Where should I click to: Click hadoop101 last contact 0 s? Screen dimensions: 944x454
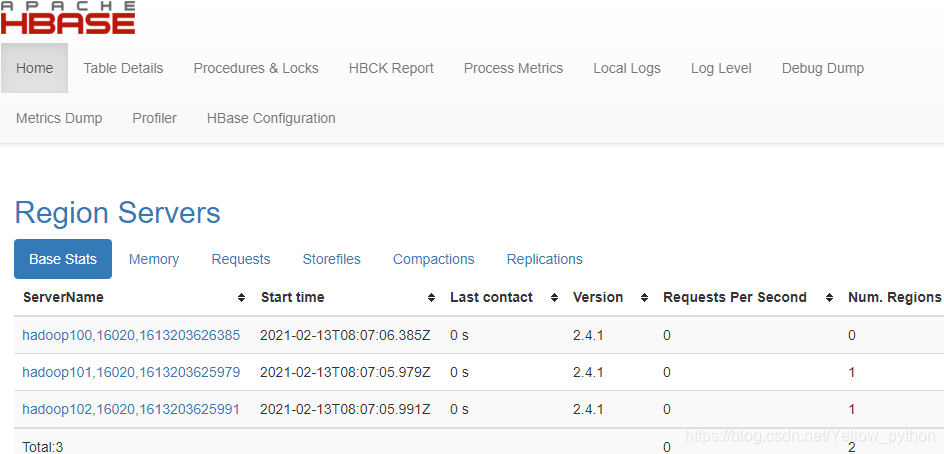459,373
